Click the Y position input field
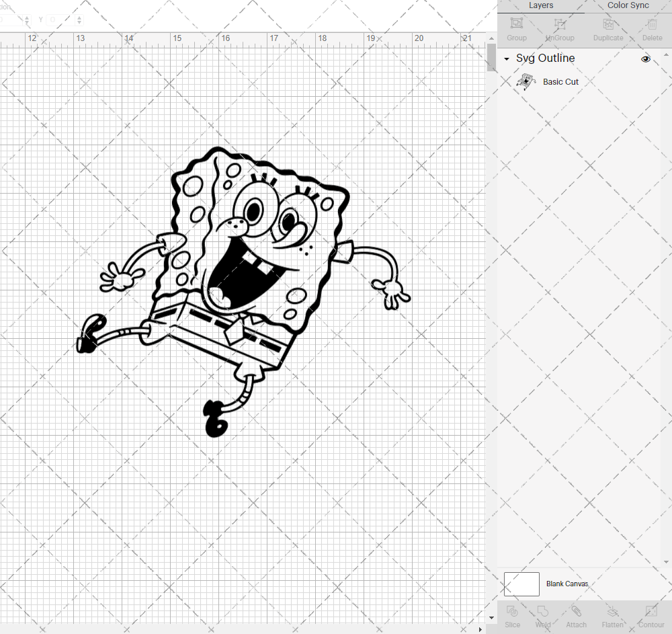Image resolution: width=672 pixels, height=634 pixels. click(x=61, y=19)
